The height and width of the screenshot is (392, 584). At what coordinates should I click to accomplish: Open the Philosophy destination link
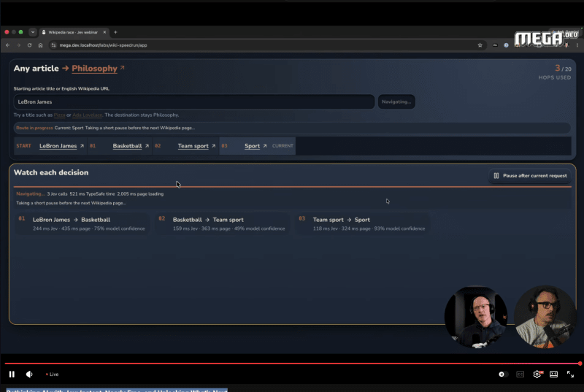94,69
